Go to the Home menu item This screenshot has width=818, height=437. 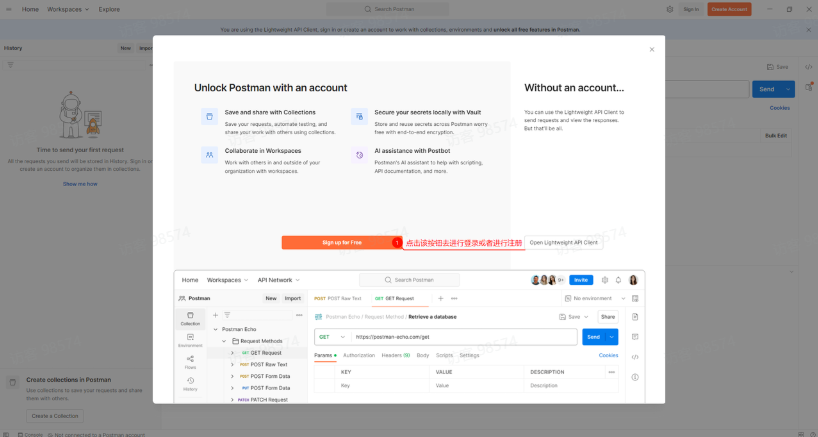[30, 9]
